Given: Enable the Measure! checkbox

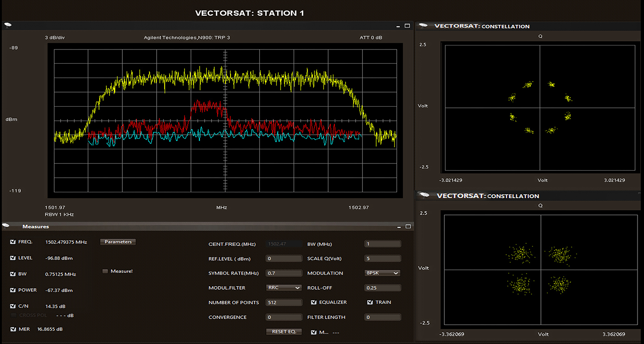Looking at the screenshot, I should [105, 271].
